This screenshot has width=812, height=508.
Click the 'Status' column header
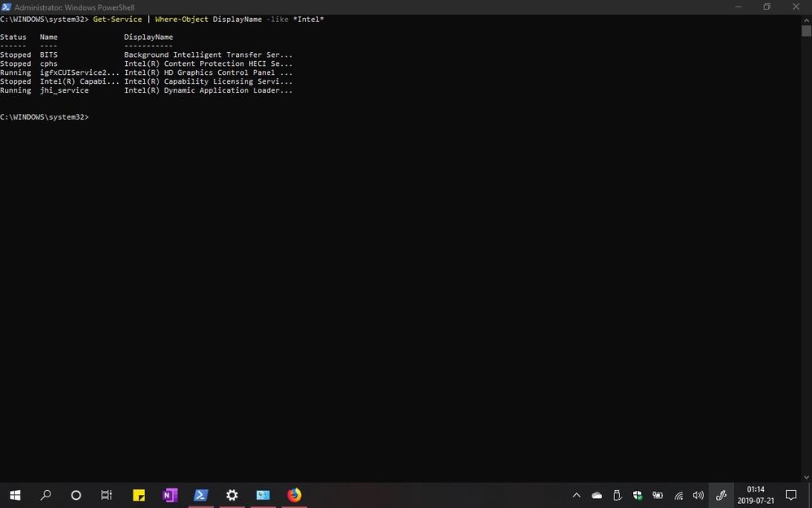(14, 37)
